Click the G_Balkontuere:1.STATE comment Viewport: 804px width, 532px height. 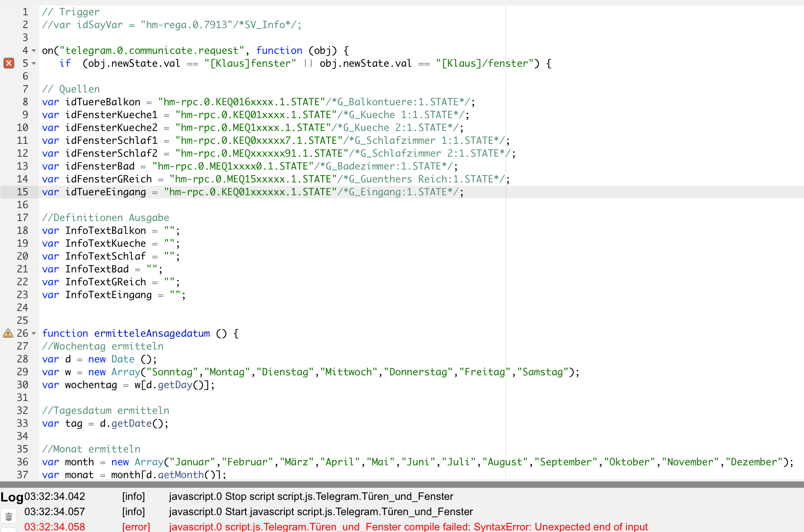coord(398,102)
